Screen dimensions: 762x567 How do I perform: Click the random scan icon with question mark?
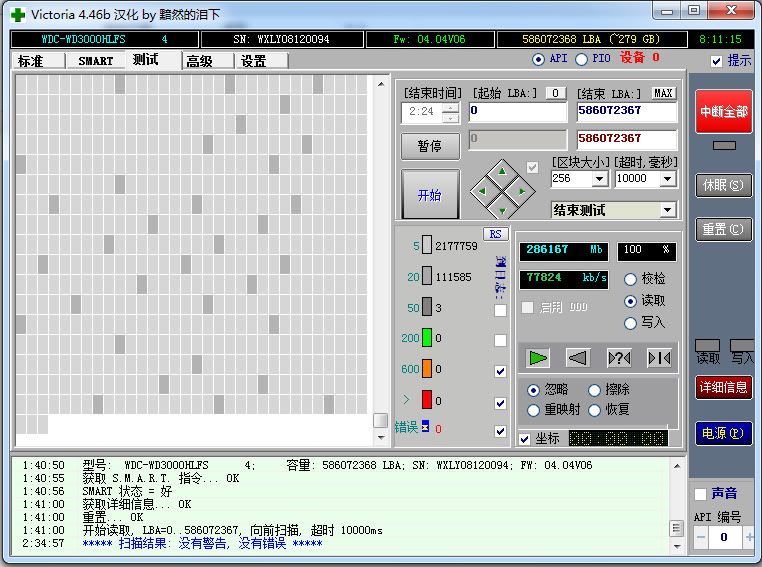(619, 358)
